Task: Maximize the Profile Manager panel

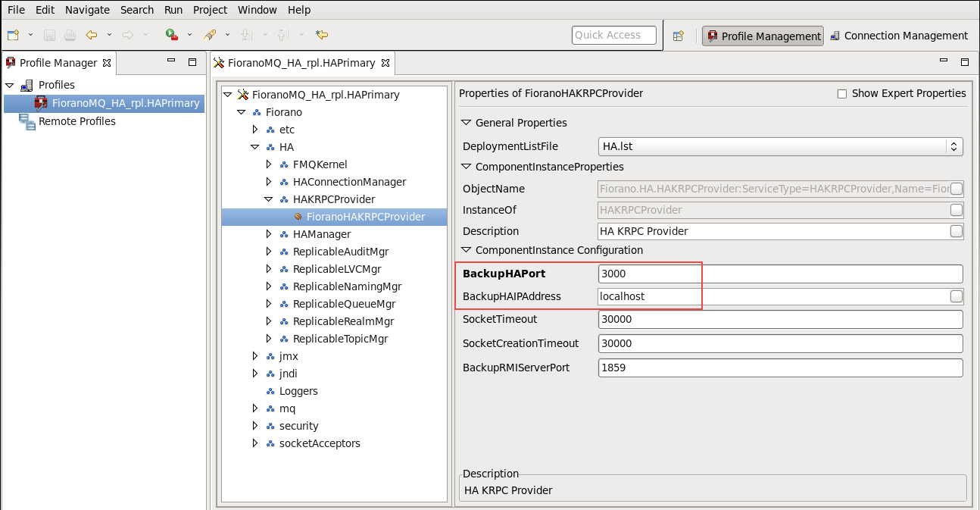Action: [x=192, y=62]
